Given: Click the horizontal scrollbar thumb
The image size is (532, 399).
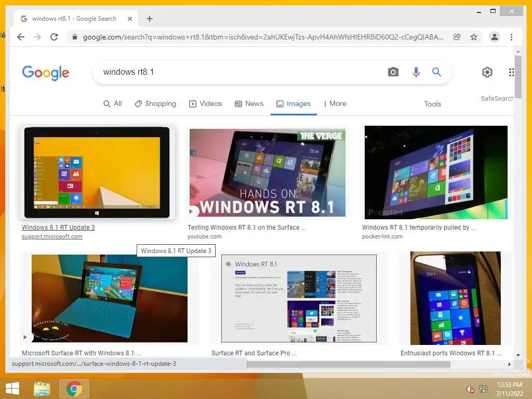Looking at the screenshot, I should click(x=349, y=364).
